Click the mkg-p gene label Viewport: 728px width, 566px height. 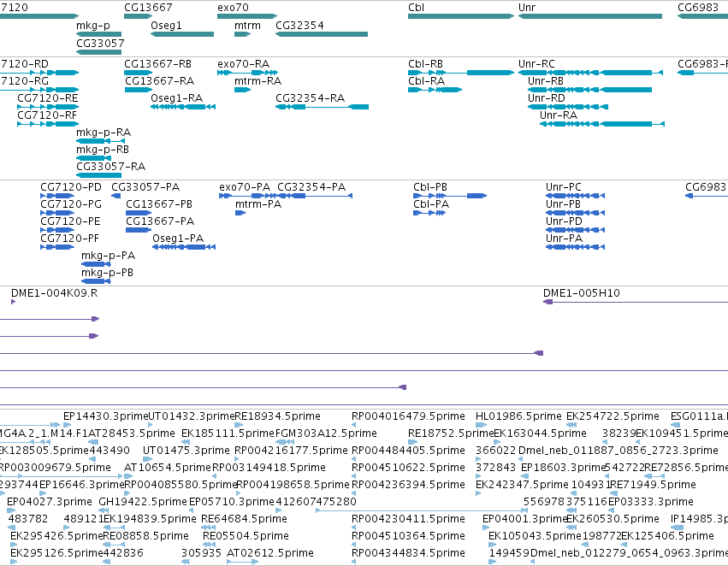(x=93, y=26)
